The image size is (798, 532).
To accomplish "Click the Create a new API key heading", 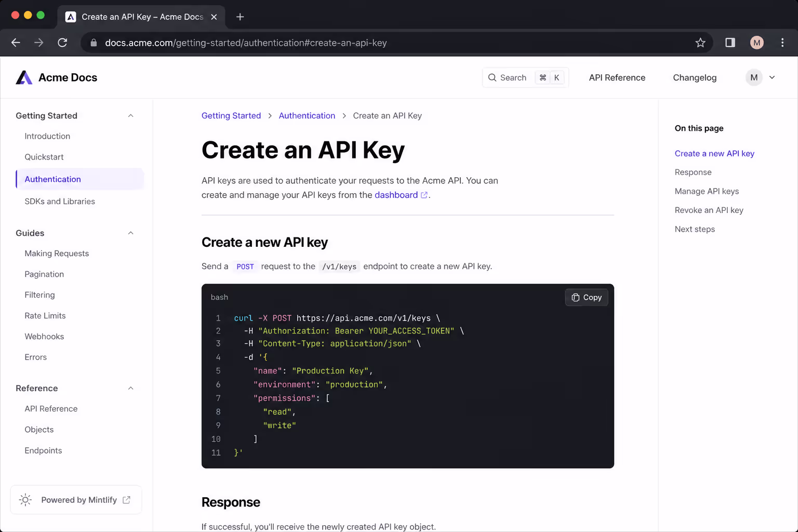I will 264,243.
